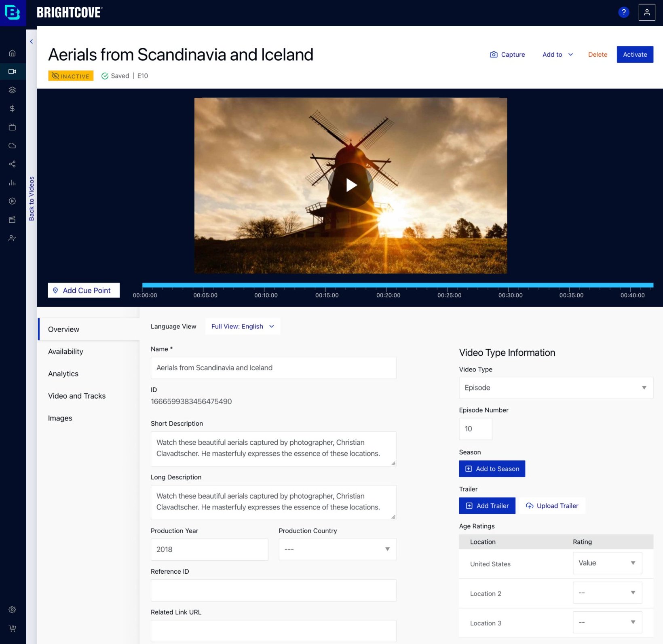Switch to the Availability tab

[65, 352]
